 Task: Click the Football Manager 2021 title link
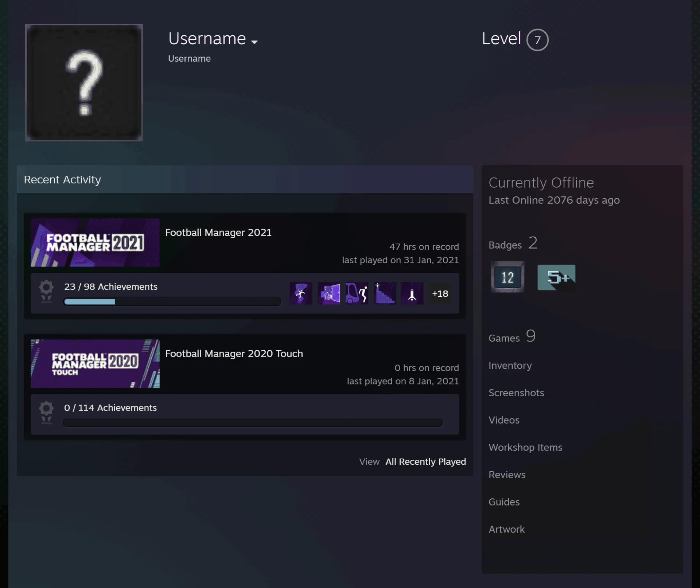218,233
